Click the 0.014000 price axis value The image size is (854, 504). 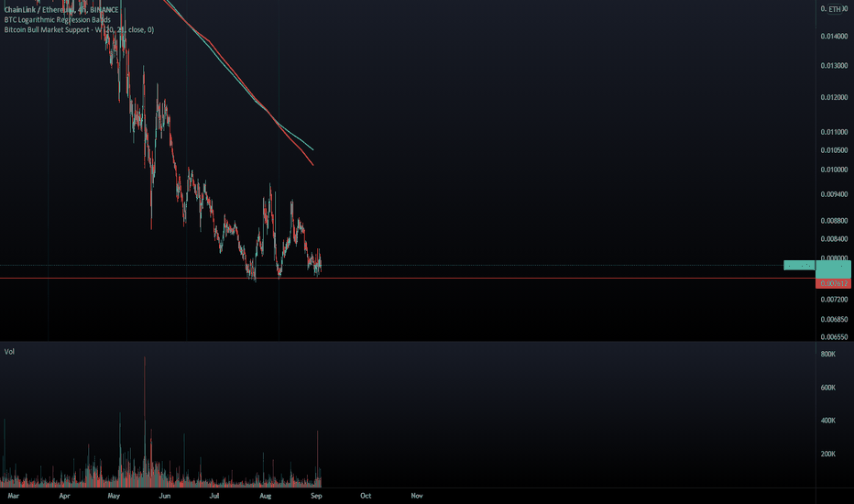click(834, 36)
